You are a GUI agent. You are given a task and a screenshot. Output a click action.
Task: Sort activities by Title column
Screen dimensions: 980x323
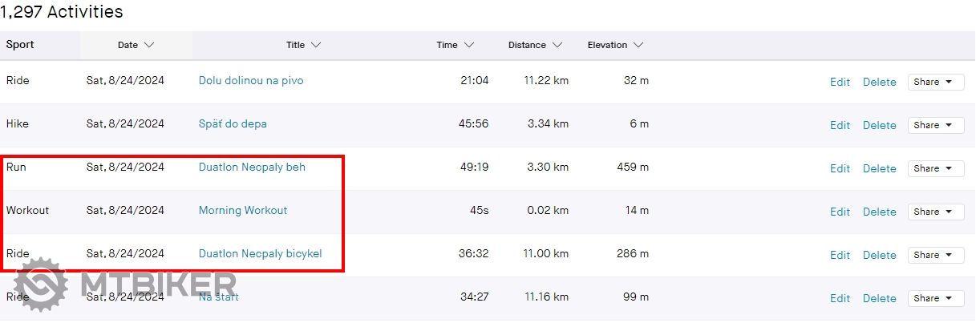pos(303,46)
